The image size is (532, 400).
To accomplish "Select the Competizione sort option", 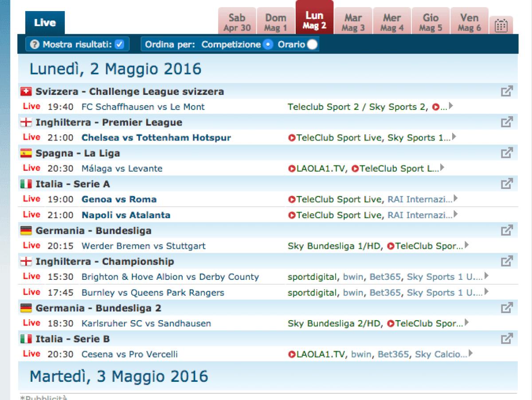I will click(268, 44).
